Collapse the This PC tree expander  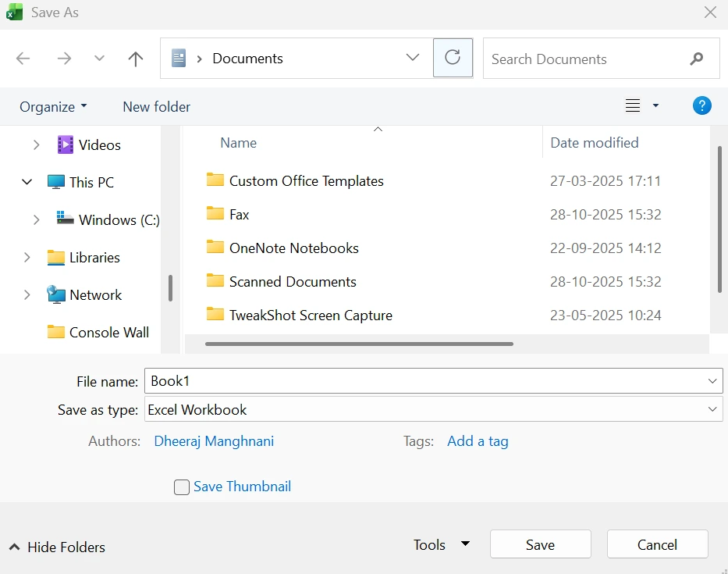(x=26, y=182)
